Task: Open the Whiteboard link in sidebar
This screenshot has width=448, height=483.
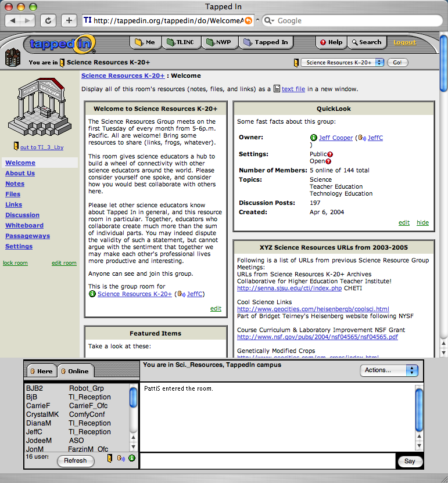Action: coord(24,225)
